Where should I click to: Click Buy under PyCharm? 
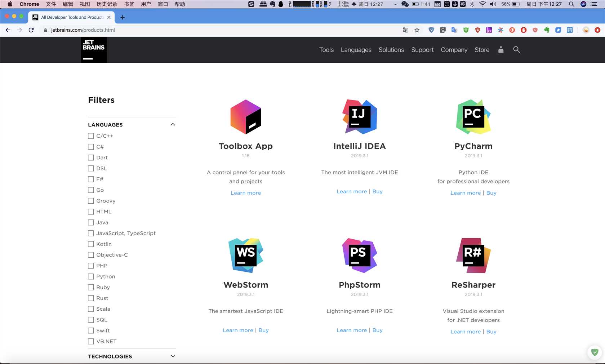click(x=491, y=193)
